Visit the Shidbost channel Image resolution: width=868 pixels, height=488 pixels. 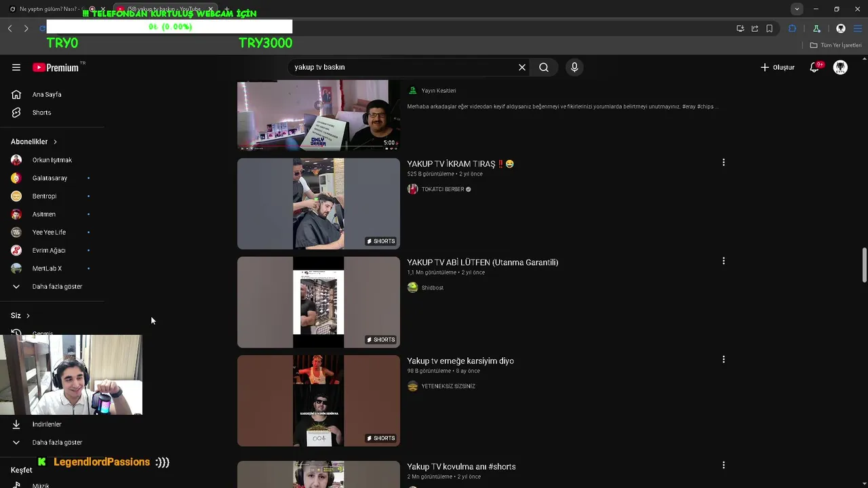click(433, 288)
